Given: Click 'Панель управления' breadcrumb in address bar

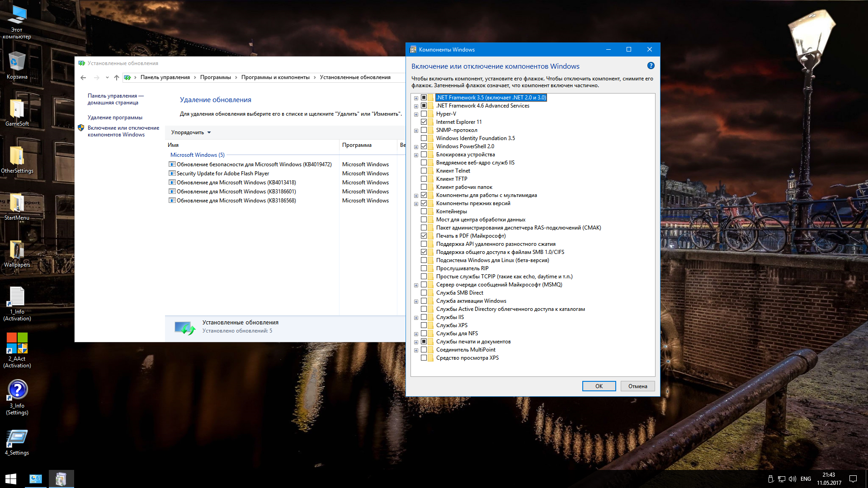Looking at the screenshot, I should click(x=165, y=77).
